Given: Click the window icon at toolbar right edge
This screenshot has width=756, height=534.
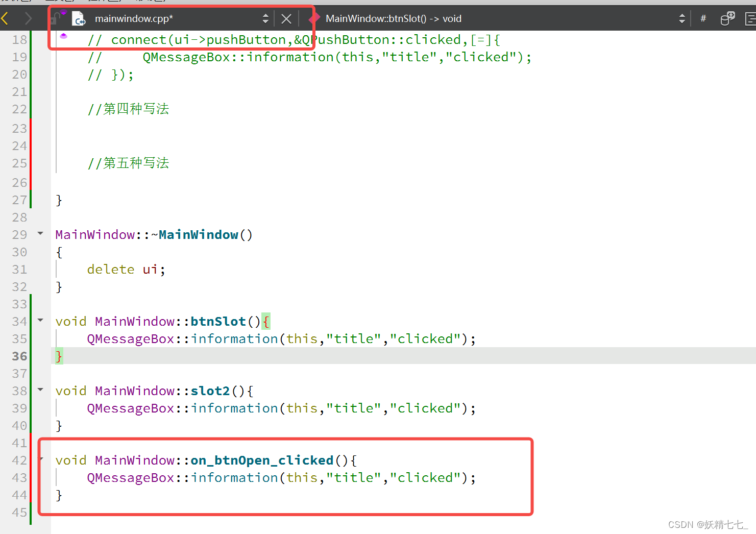Looking at the screenshot, I should 750,19.
